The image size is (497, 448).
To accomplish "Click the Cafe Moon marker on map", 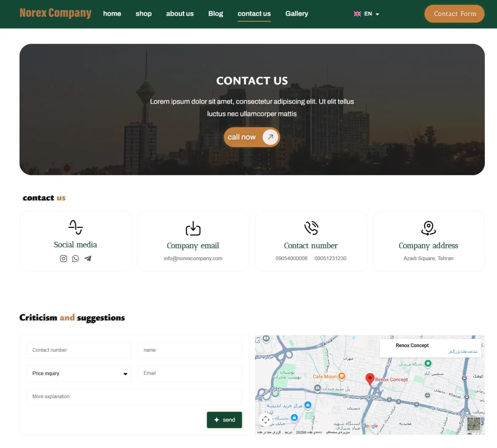I will coord(342,376).
